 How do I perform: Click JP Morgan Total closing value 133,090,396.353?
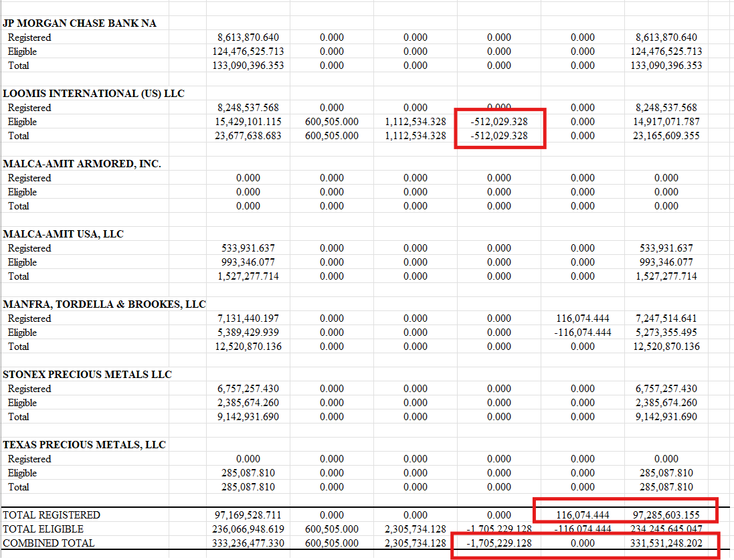pos(666,66)
